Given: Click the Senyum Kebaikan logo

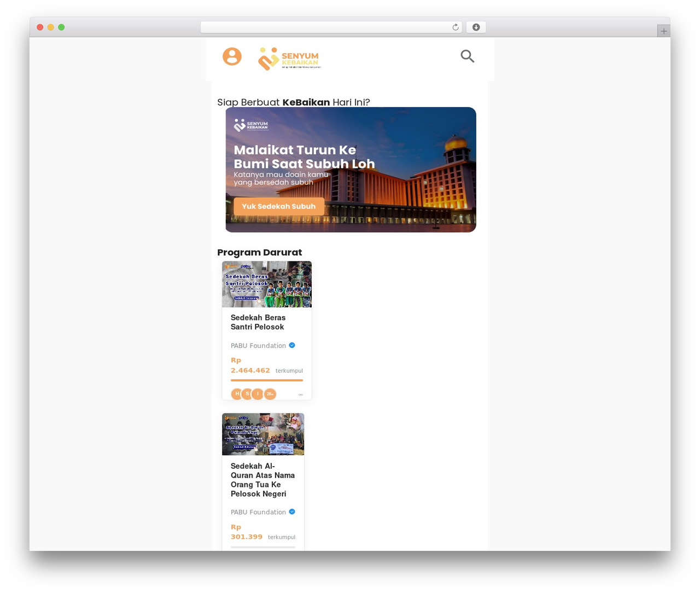Looking at the screenshot, I should (289, 59).
